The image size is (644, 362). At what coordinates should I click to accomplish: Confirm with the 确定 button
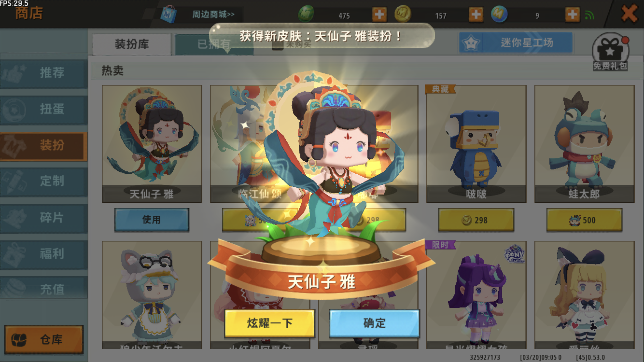(x=374, y=323)
